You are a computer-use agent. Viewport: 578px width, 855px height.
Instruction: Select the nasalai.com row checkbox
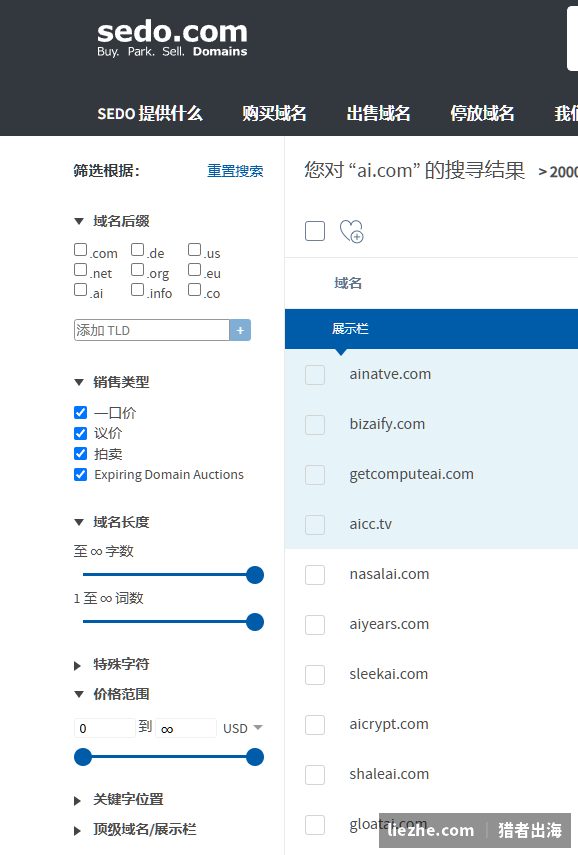click(315, 575)
